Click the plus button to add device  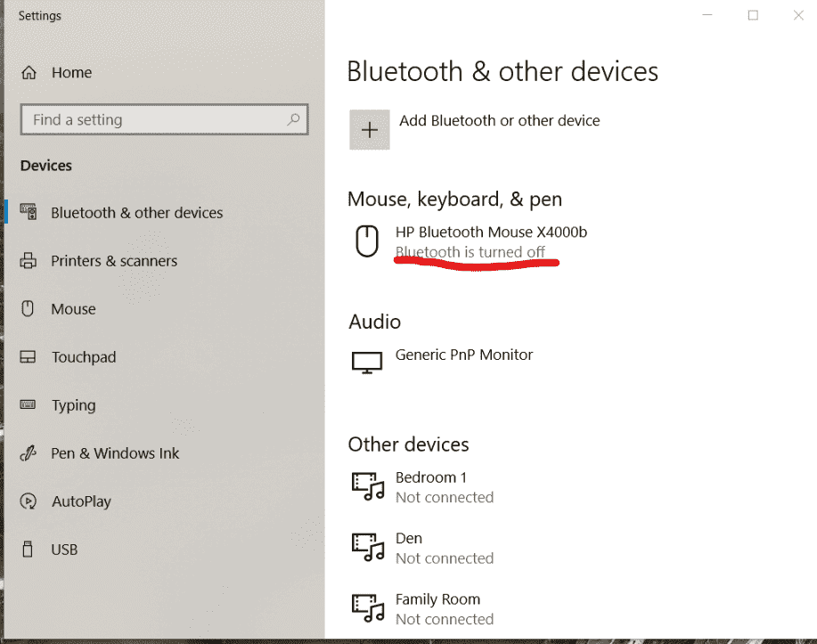point(370,130)
